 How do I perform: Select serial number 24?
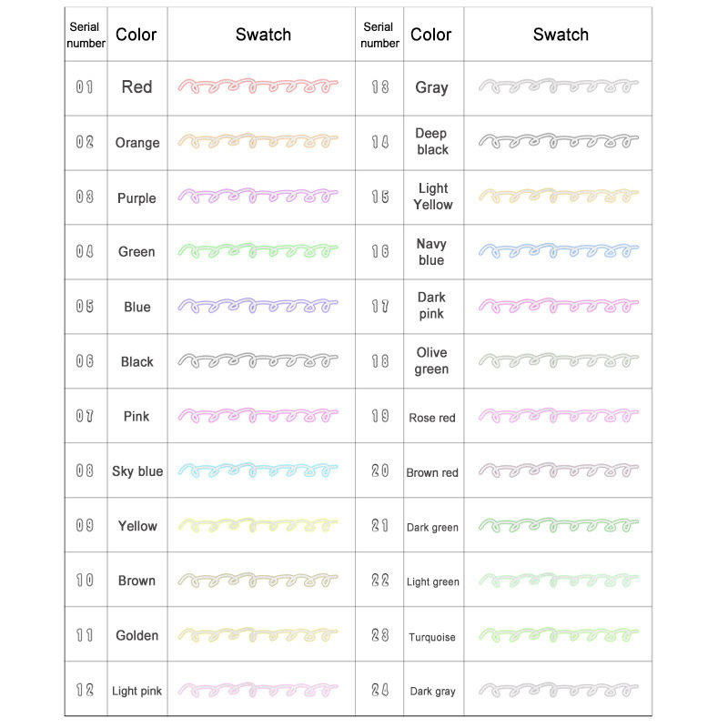pyautogui.click(x=380, y=691)
